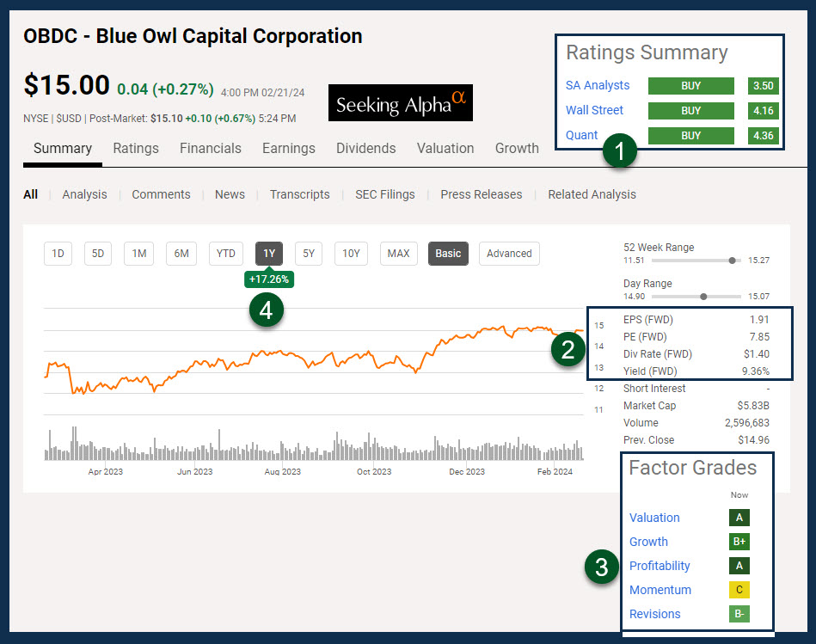Click the green number 1 badge
Viewport: 816px width, 644px height.
(620, 152)
